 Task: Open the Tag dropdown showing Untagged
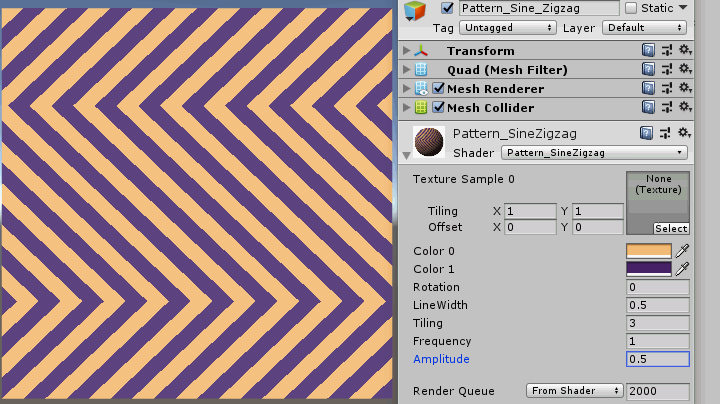pyautogui.click(x=507, y=28)
